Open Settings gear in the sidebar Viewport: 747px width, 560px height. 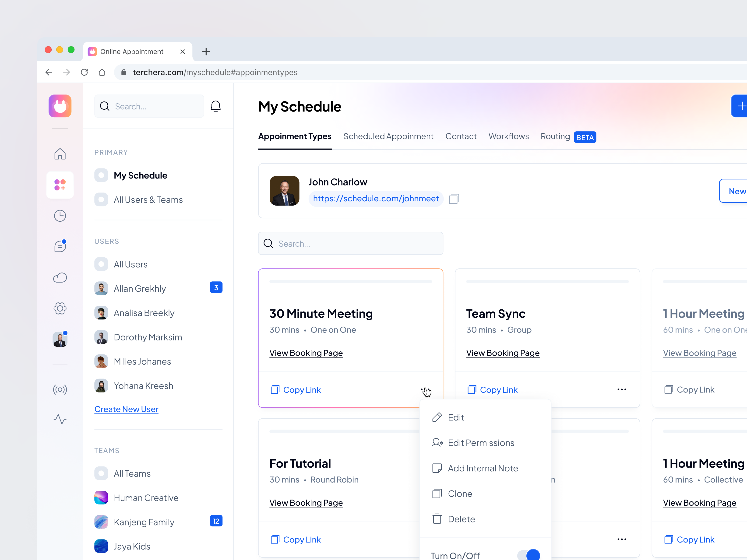pos(60,308)
